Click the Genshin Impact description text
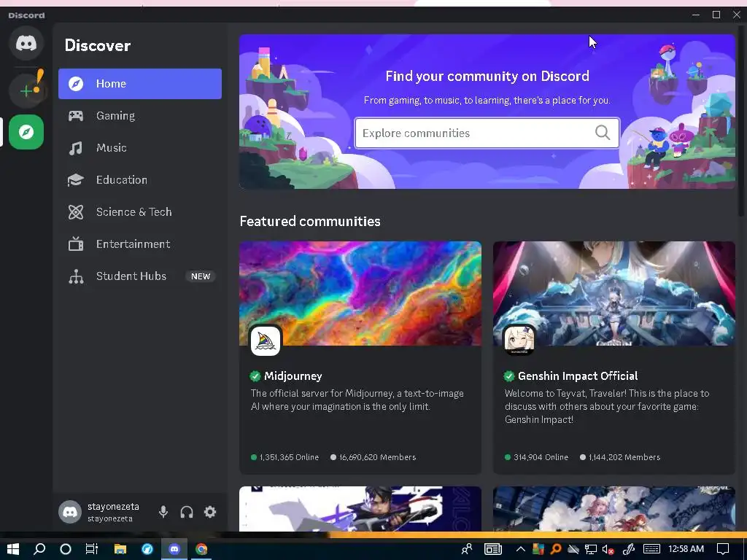The width and height of the screenshot is (747, 560). click(x=607, y=407)
